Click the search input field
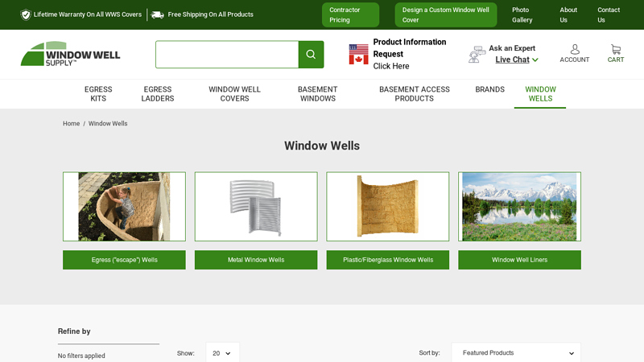Image resolution: width=644 pixels, height=362 pixels. click(227, 54)
